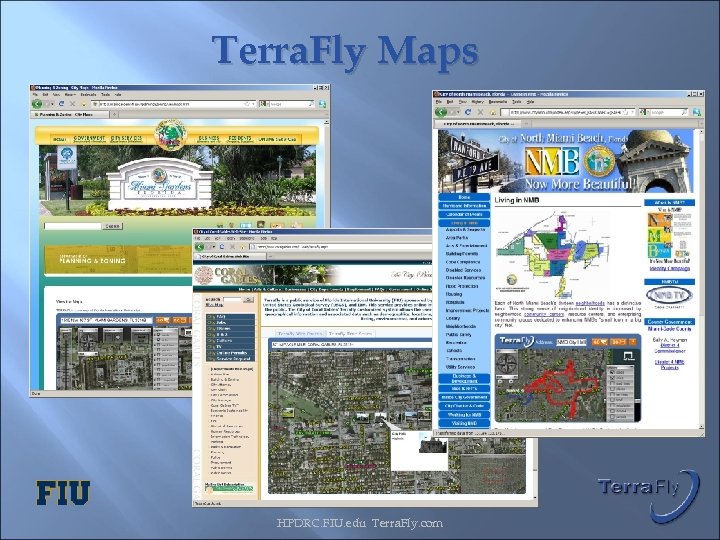Click Disabled Services link in NMB sidebar
Viewport: 720px width, 540px height.
(x=463, y=270)
